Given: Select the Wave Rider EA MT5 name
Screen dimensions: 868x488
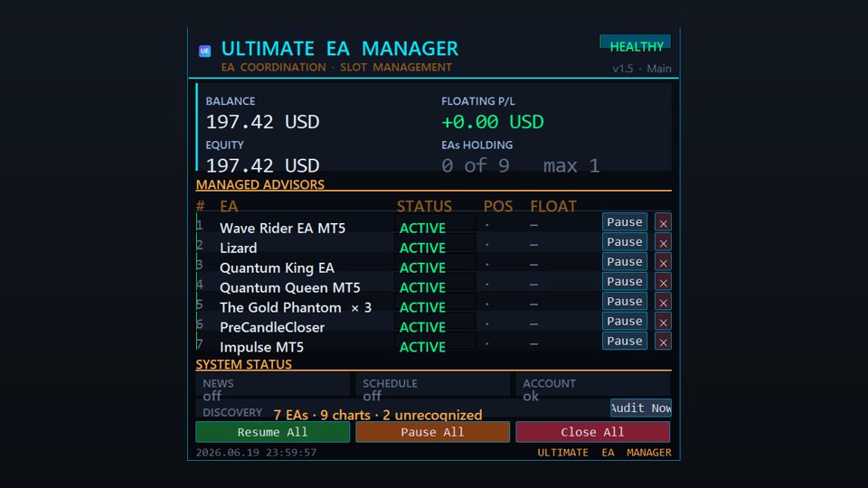Looking at the screenshot, I should [x=282, y=228].
